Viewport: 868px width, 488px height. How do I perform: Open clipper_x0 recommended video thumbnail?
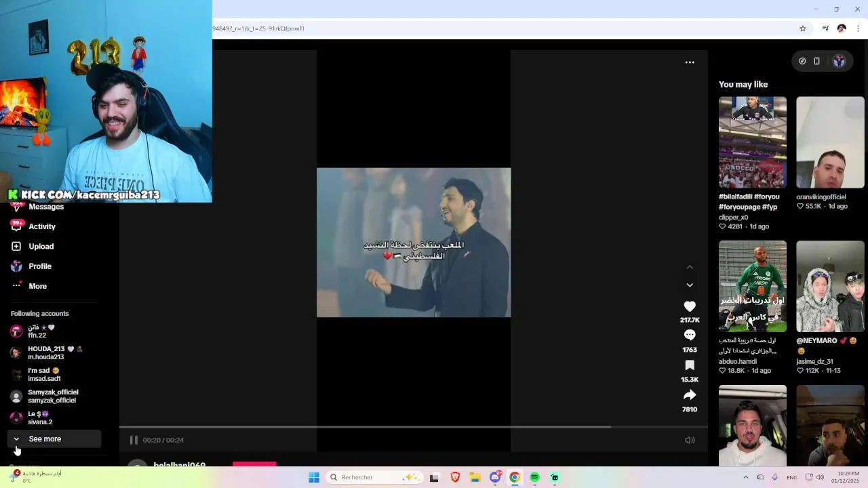(x=753, y=142)
